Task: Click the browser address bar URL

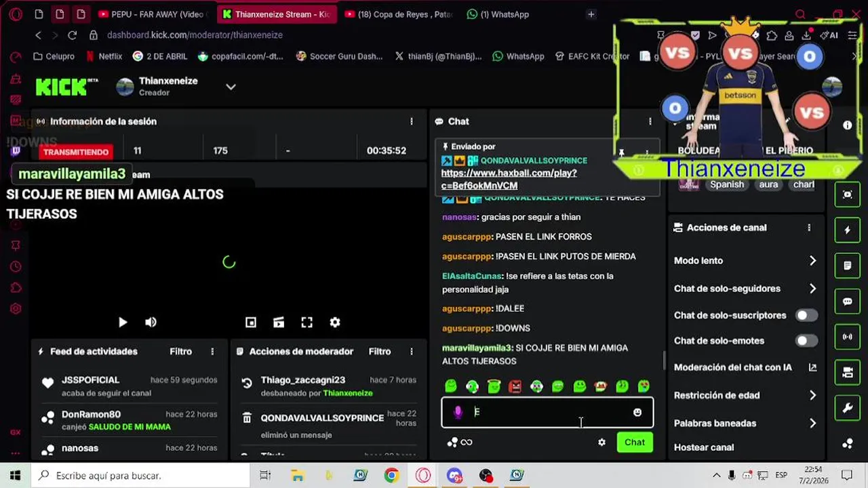Action: (x=195, y=35)
